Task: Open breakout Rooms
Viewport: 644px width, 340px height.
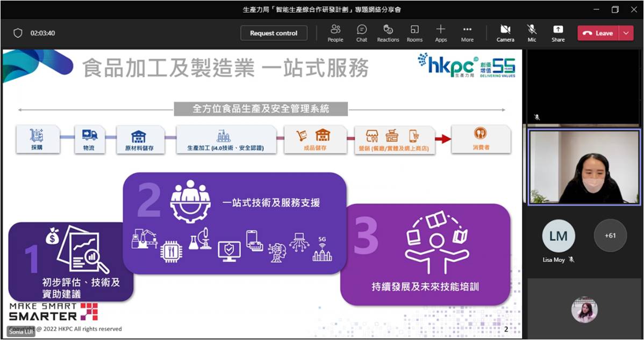Action: click(x=414, y=33)
